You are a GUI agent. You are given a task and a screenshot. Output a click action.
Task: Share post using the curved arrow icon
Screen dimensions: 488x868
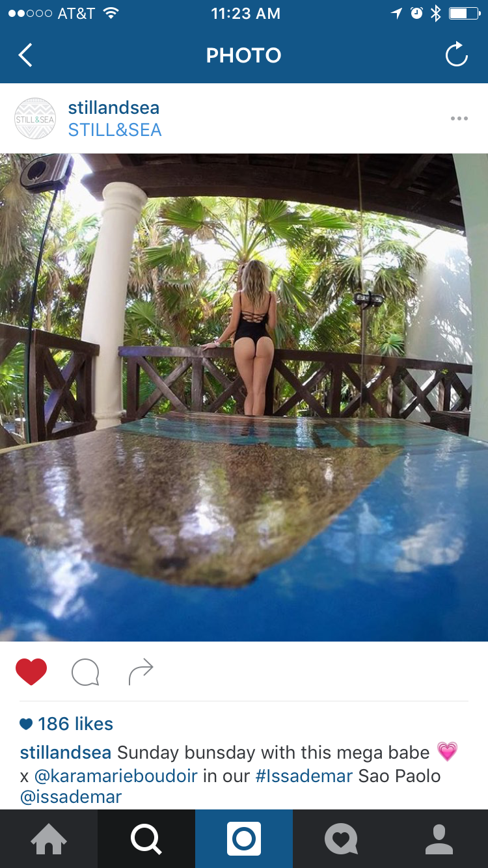point(141,672)
